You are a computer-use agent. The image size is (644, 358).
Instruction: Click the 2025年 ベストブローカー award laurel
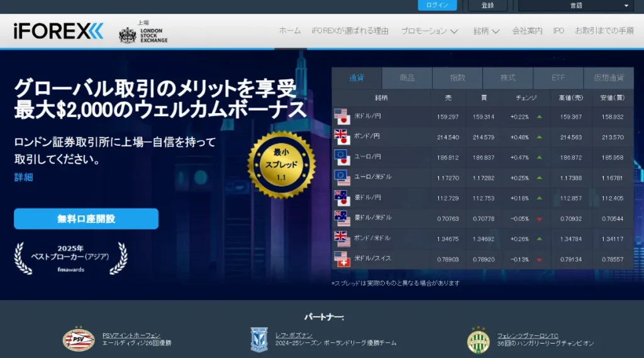coord(70,258)
